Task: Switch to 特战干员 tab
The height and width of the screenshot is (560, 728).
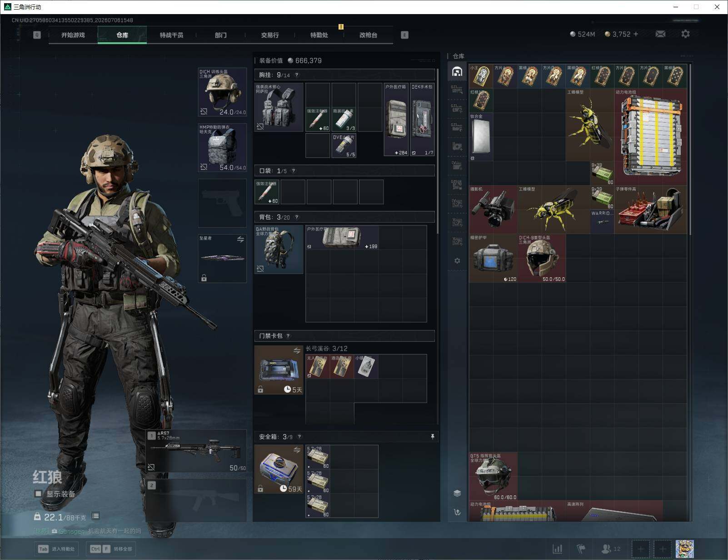Action: click(171, 35)
